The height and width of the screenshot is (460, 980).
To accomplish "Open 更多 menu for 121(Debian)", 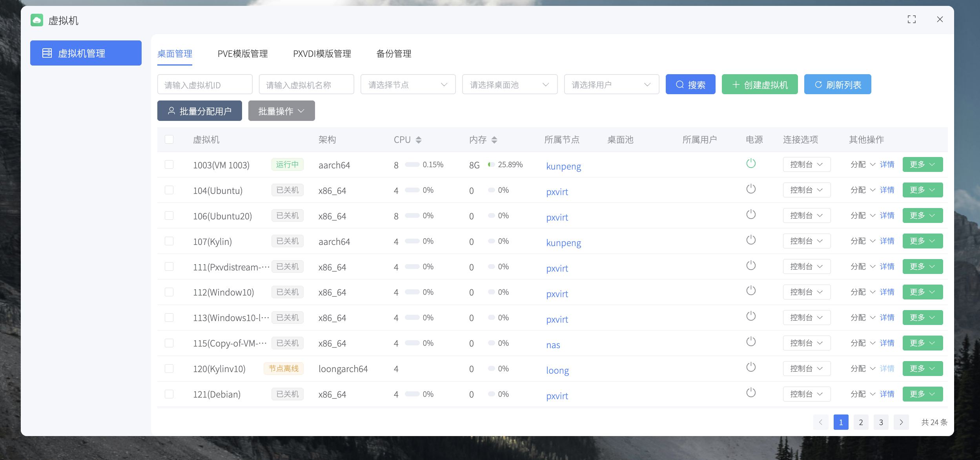I will pos(922,394).
